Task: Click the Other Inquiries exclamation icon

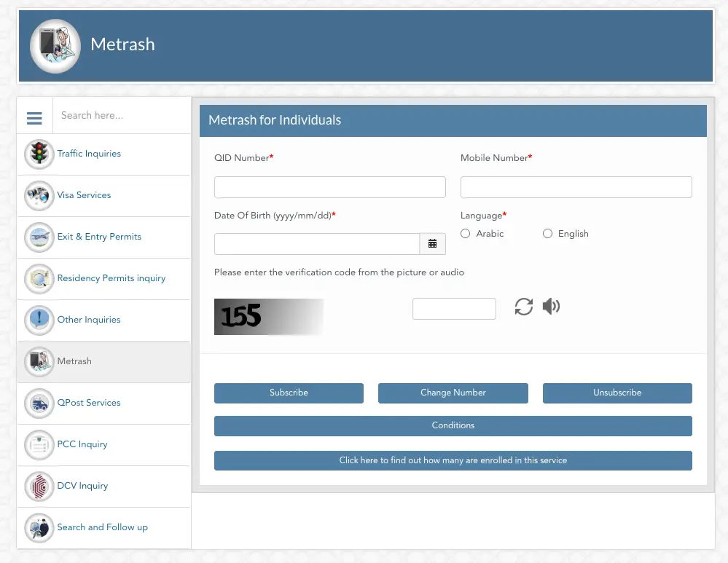Action: pos(39,320)
